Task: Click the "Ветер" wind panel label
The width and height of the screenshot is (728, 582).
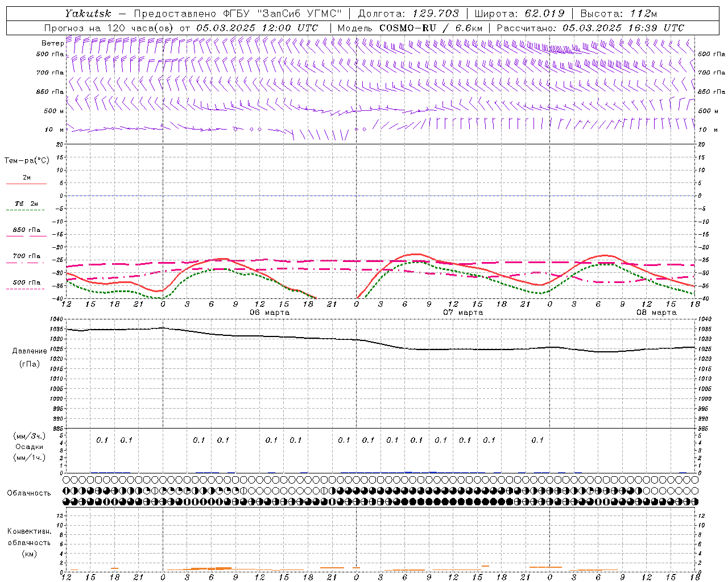Action: click(x=52, y=43)
